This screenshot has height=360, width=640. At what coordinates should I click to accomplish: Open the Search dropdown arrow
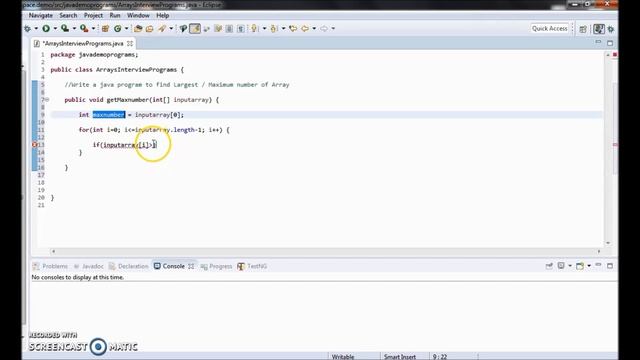pyautogui.click(x=171, y=29)
